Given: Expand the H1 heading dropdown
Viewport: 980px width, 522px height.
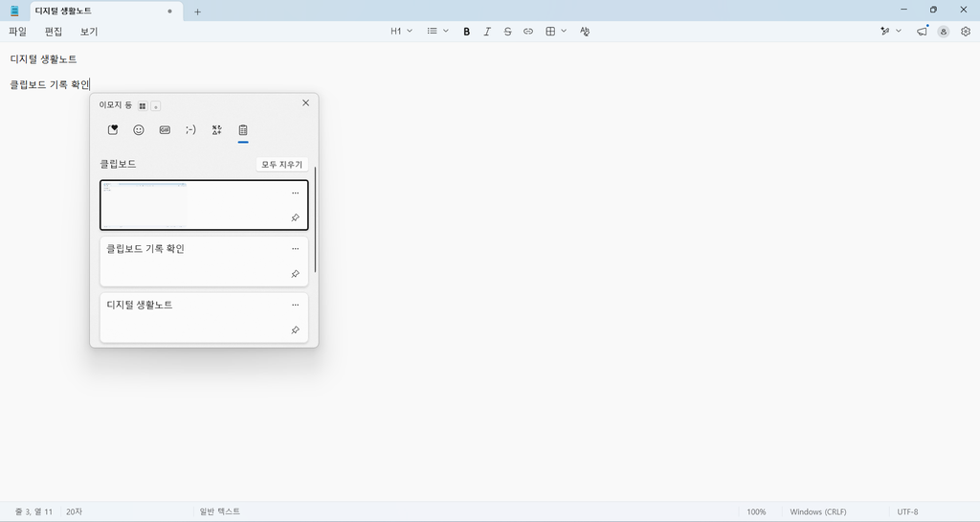Looking at the screenshot, I should click(401, 31).
